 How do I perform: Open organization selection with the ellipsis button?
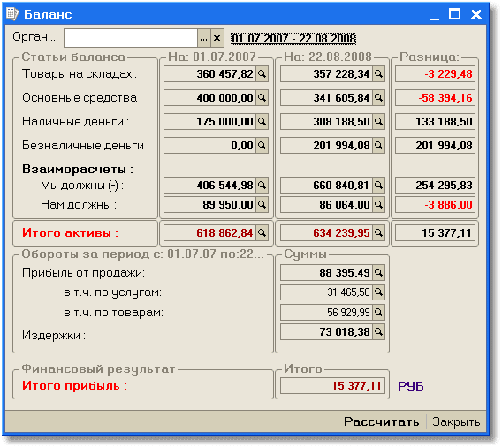click(204, 38)
